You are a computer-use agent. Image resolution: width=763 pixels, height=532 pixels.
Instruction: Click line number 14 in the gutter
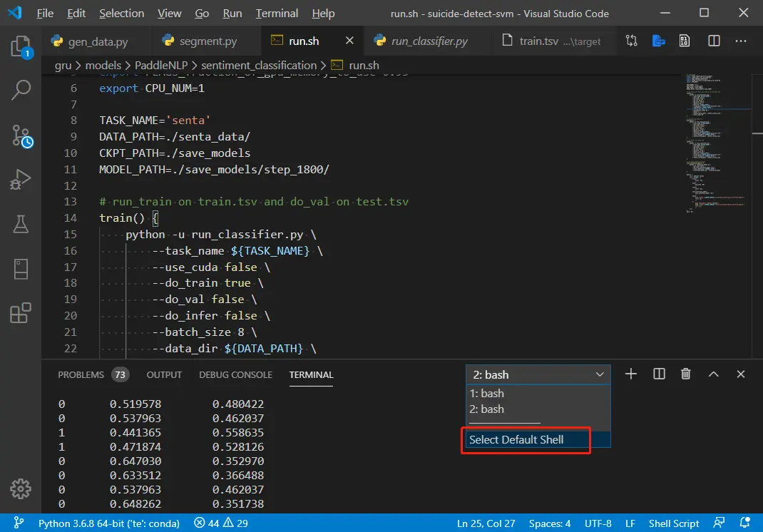(71, 218)
